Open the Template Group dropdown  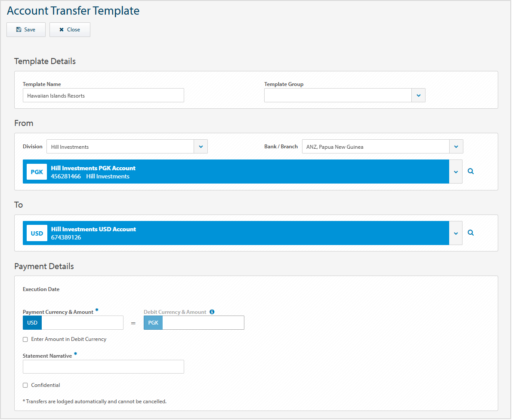418,95
